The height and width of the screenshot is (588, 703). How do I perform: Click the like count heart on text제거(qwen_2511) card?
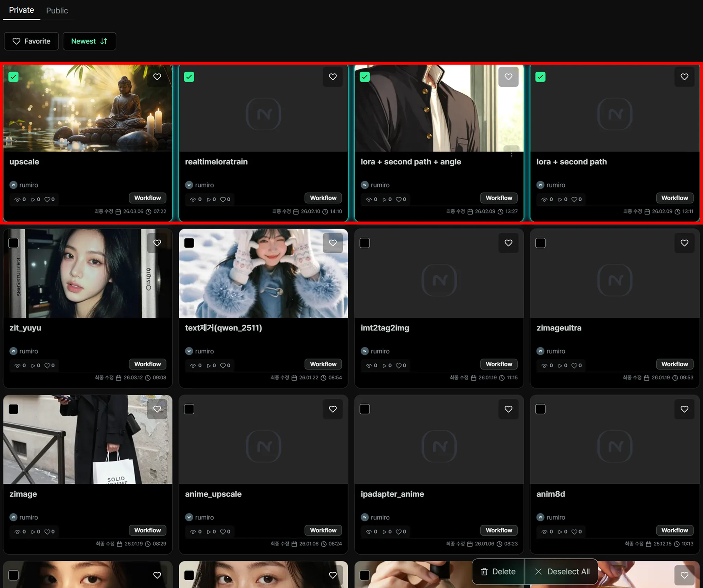pyautogui.click(x=223, y=366)
